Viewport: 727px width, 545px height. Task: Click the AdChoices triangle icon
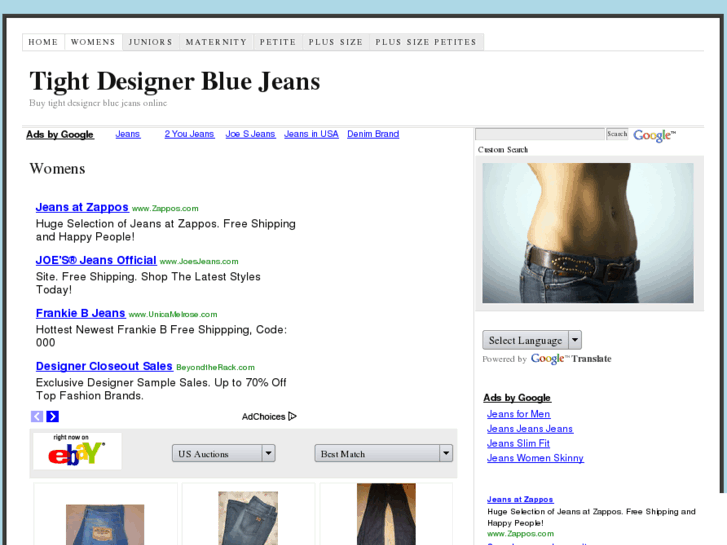(292, 416)
